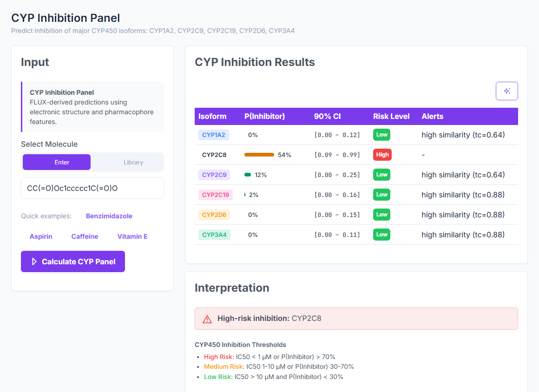This screenshot has height=392, width=539.
Task: Select the CYP1A2 isoform tag
Action: click(213, 135)
